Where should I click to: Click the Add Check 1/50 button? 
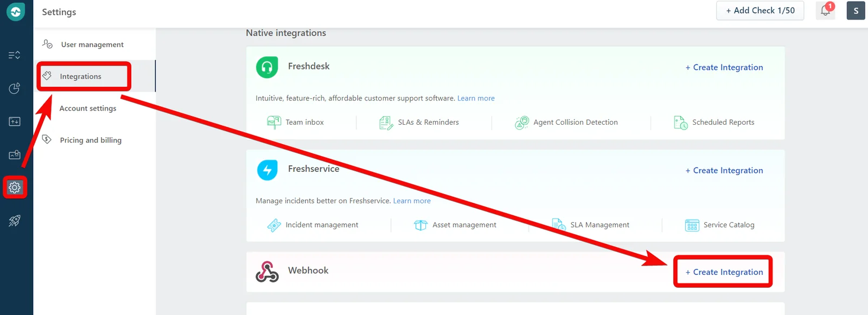[x=760, y=10]
